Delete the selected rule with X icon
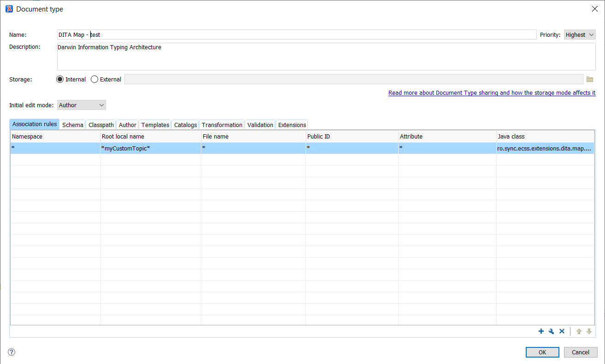This screenshot has height=364, width=605. tap(562, 331)
